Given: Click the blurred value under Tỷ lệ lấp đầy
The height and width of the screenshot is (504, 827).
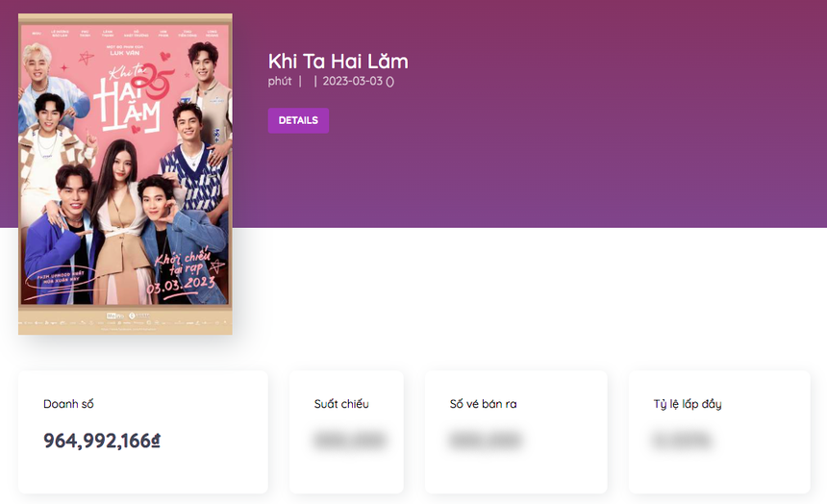Looking at the screenshot, I should [682, 441].
